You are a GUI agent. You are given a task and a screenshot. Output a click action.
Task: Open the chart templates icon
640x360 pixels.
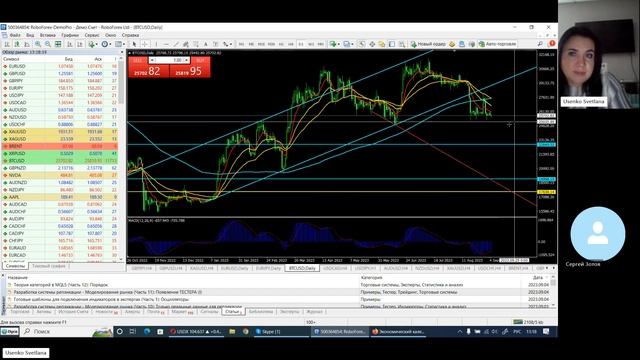tap(118, 44)
